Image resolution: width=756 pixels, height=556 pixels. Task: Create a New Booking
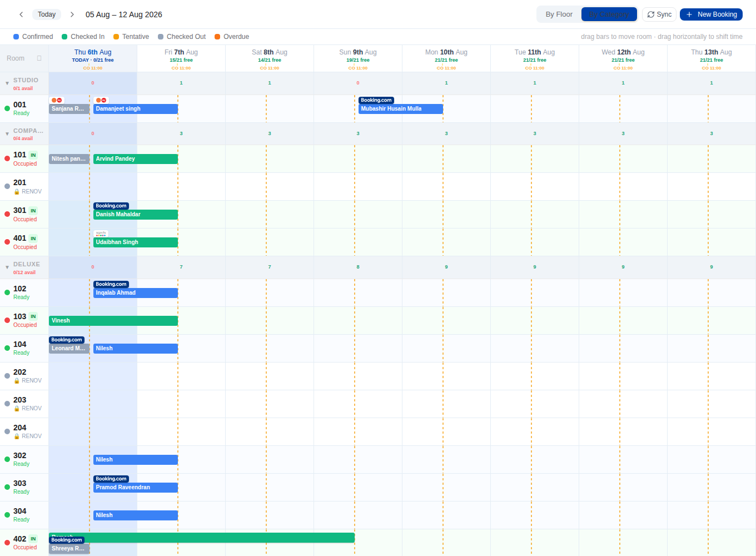(711, 14)
